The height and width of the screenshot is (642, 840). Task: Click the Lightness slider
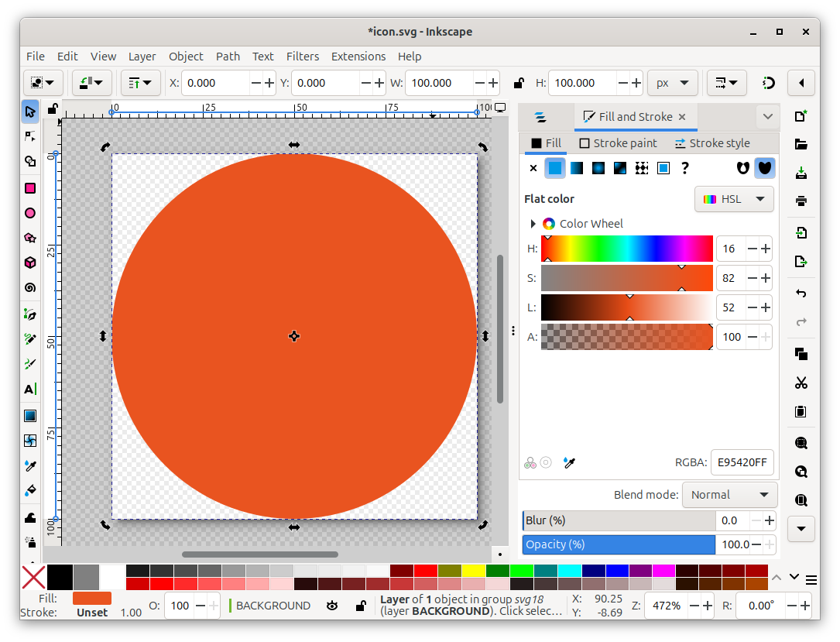627,307
